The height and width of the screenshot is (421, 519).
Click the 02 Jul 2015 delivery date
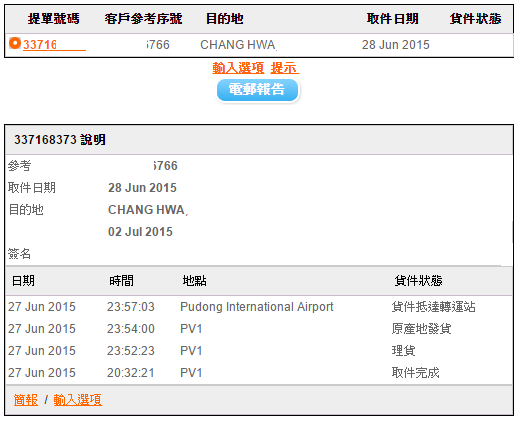[140, 232]
